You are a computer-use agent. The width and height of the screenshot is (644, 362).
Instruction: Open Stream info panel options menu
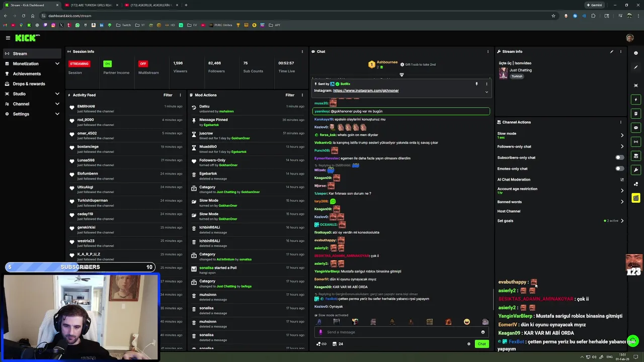[x=620, y=51]
